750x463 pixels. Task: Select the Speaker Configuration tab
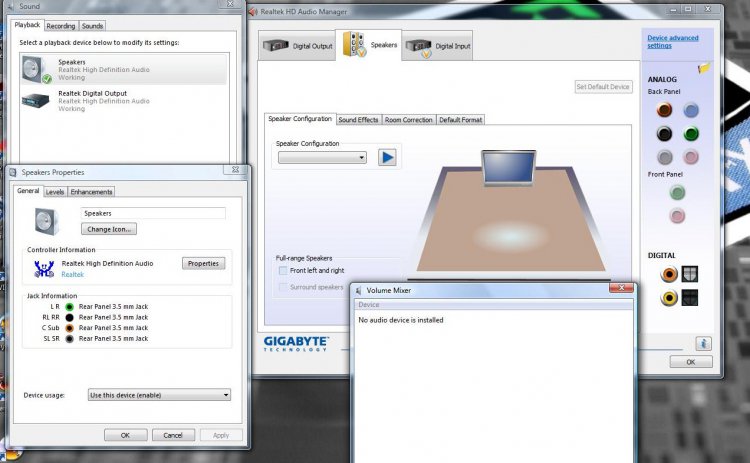pos(300,119)
